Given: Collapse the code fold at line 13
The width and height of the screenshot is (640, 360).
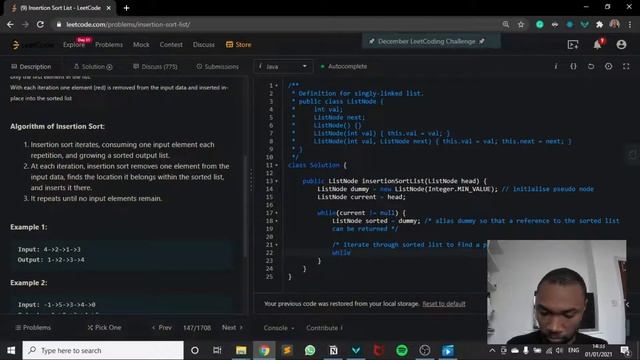Looking at the screenshot, I should pyautogui.click(x=276, y=181).
